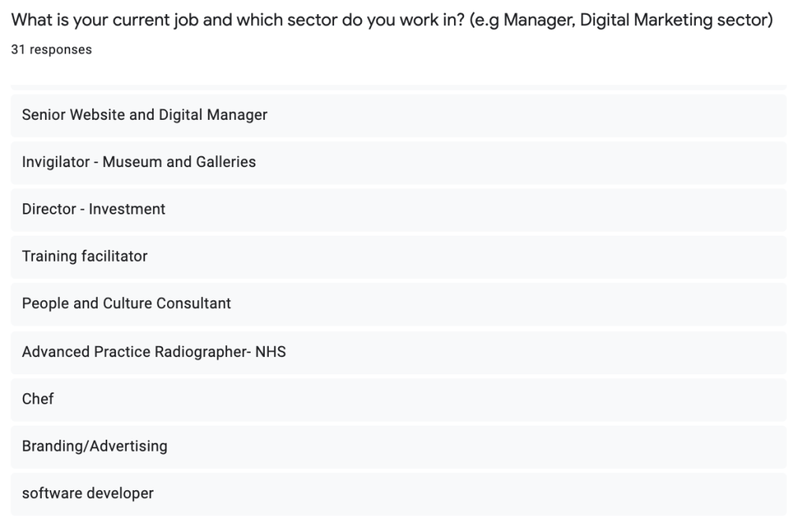Click the current job question title
Image resolution: width=807 pixels, height=532 pixels.
coord(391,20)
